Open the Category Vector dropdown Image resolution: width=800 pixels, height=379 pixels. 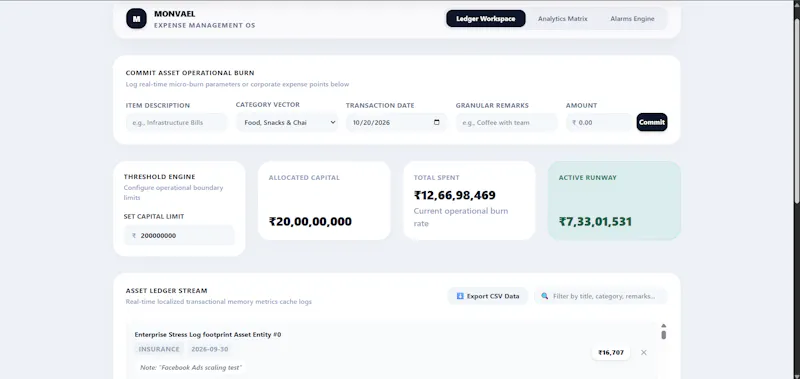coord(287,122)
